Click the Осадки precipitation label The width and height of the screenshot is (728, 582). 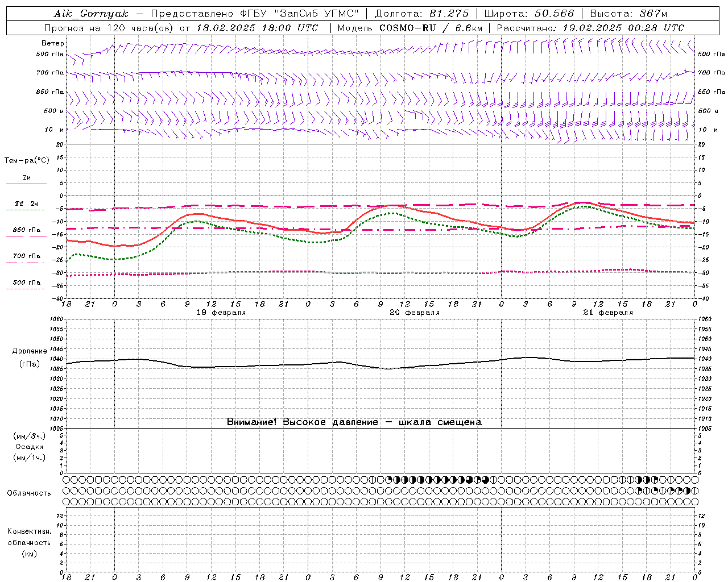(x=29, y=447)
